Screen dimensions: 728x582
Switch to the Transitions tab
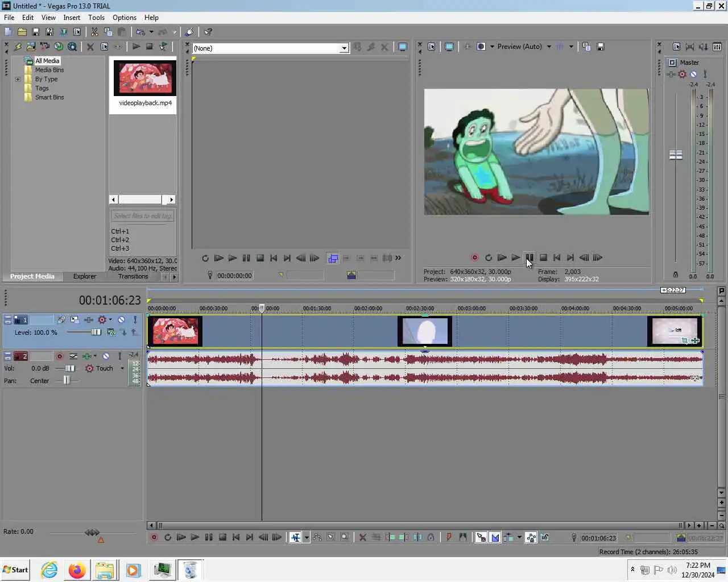133,276
